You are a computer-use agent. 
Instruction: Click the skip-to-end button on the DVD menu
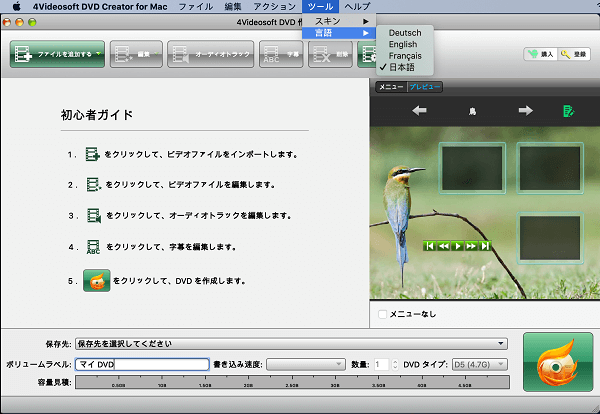(x=486, y=245)
